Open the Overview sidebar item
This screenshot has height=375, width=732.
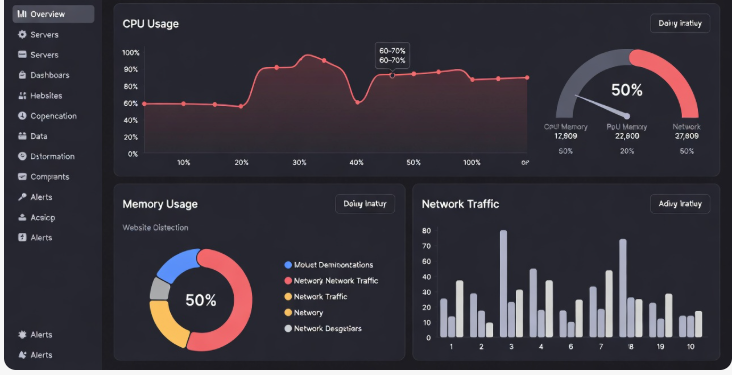(53, 14)
